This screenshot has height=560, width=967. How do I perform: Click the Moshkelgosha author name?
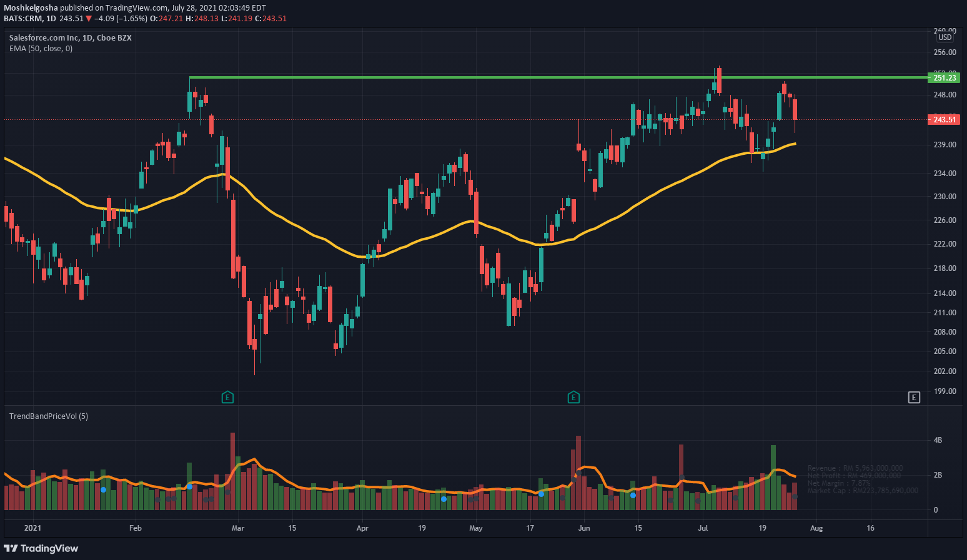pyautogui.click(x=31, y=7)
